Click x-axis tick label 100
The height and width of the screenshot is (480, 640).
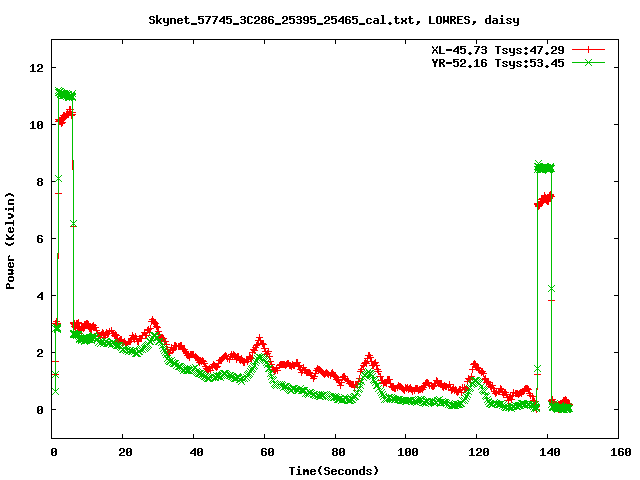point(408,452)
